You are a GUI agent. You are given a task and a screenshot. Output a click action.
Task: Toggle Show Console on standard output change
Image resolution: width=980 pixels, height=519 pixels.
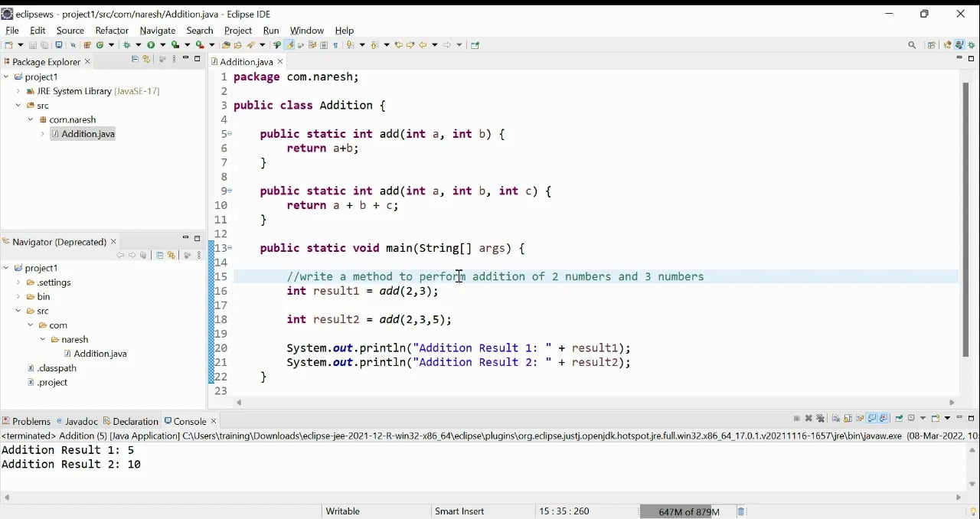(x=871, y=419)
